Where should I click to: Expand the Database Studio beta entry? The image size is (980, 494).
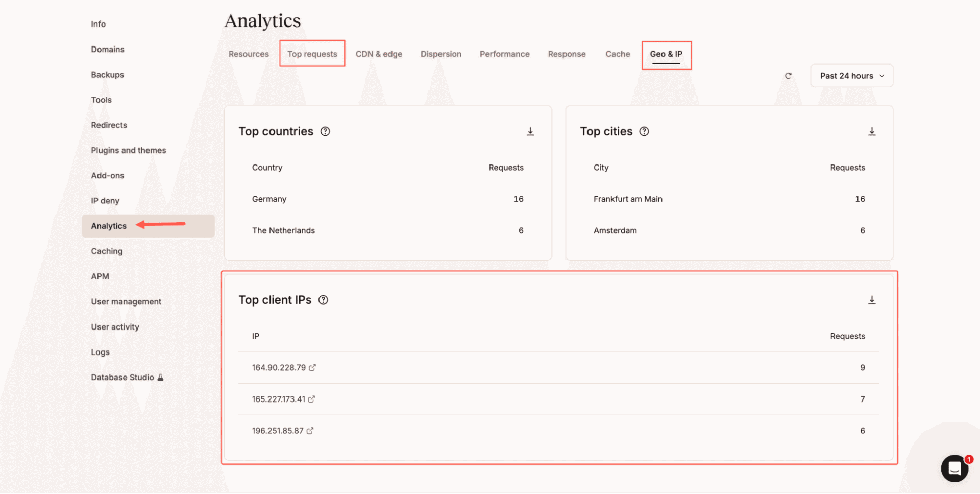[x=127, y=377]
